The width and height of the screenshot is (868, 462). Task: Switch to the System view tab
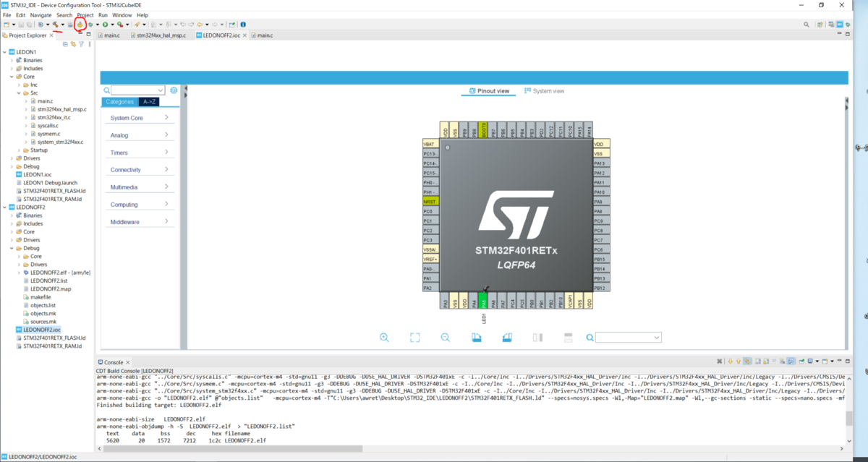(544, 91)
